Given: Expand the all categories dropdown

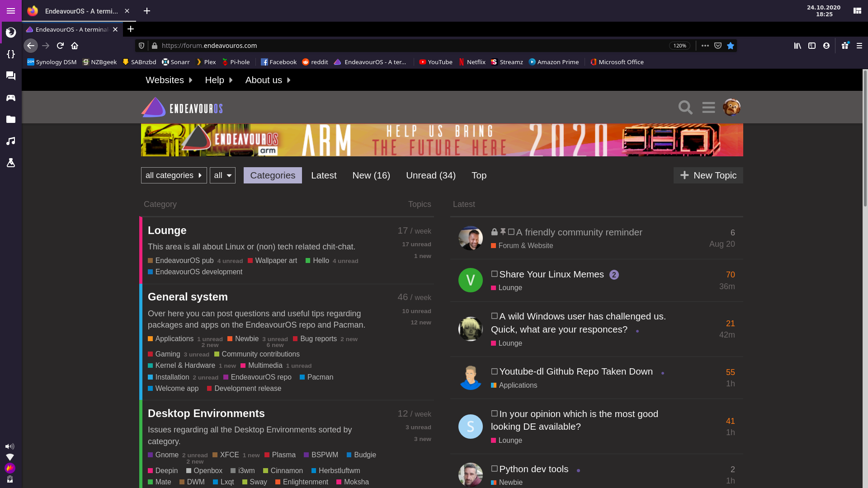Looking at the screenshot, I should coord(174,175).
